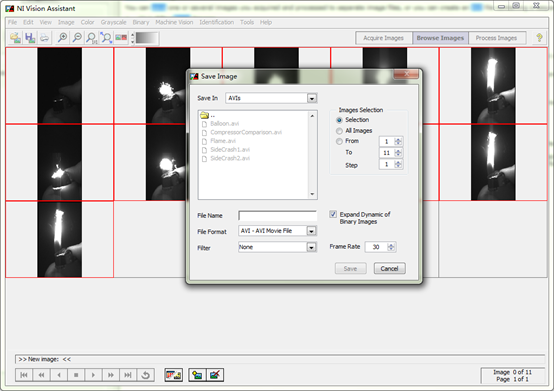Switch to the Process Images tab
Screen dimensions: 554x391
(x=496, y=38)
